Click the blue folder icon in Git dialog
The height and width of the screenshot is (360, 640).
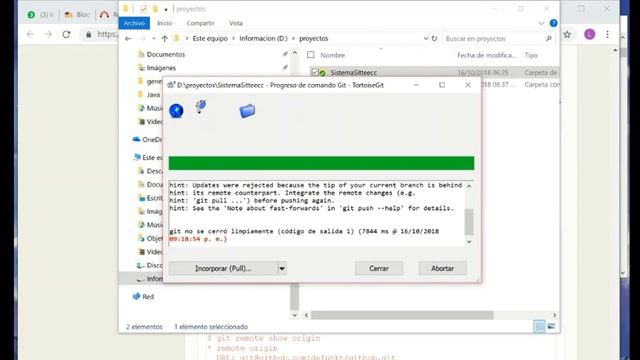[x=247, y=111]
